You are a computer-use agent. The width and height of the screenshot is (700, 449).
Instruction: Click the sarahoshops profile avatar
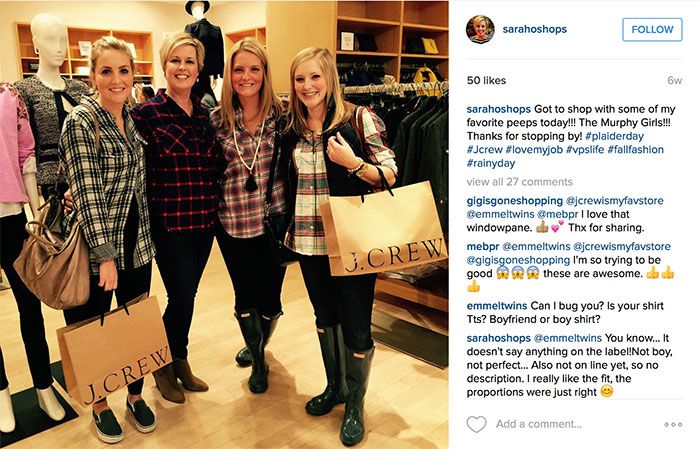tap(480, 29)
